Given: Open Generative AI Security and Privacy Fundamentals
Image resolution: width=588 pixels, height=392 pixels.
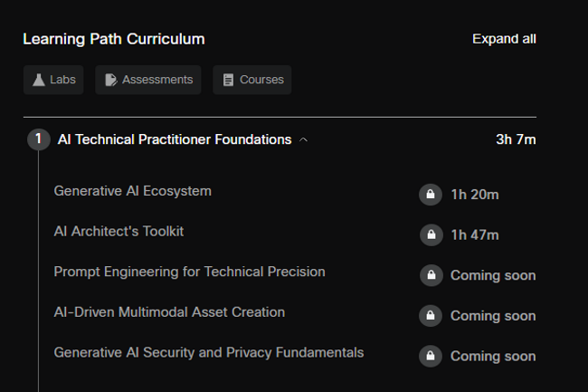Looking at the screenshot, I should (x=208, y=352).
